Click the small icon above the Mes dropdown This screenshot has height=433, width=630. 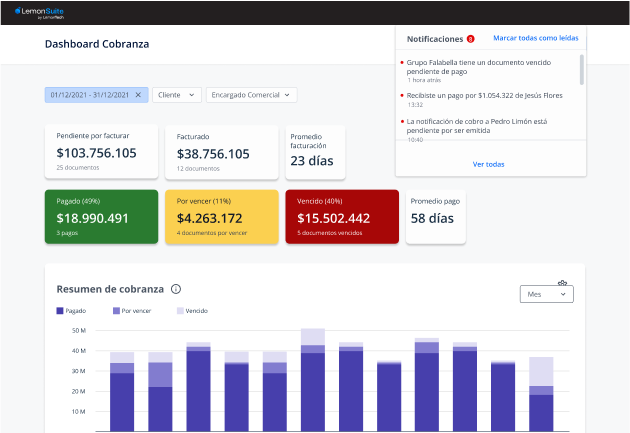[x=563, y=283]
